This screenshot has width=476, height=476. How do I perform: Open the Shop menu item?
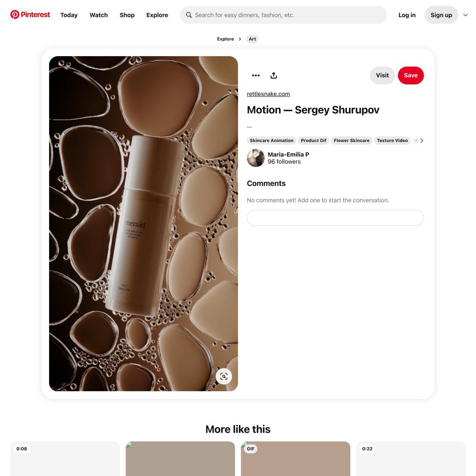(x=127, y=15)
